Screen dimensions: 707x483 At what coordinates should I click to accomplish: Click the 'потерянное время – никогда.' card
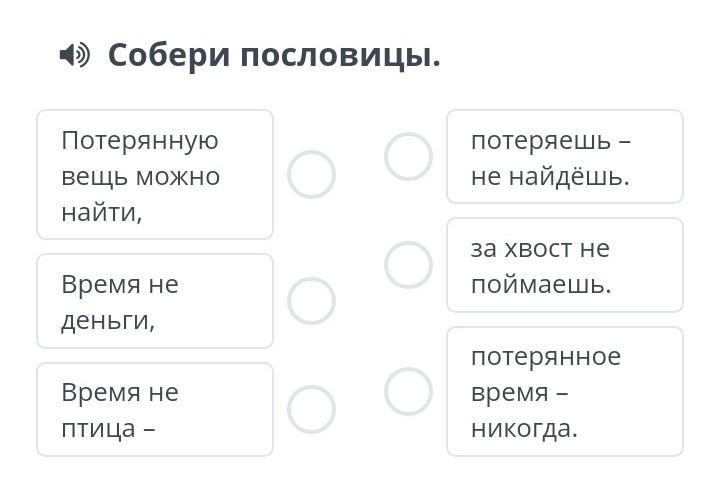tap(565, 391)
